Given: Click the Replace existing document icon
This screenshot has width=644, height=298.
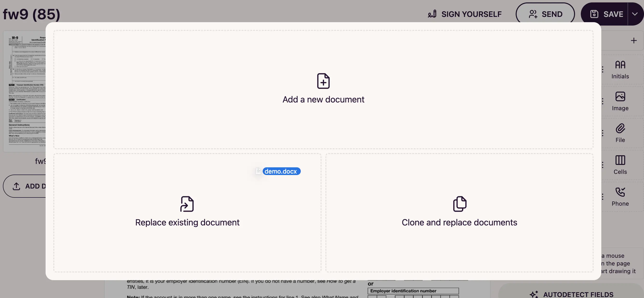Looking at the screenshot, I should point(187,204).
